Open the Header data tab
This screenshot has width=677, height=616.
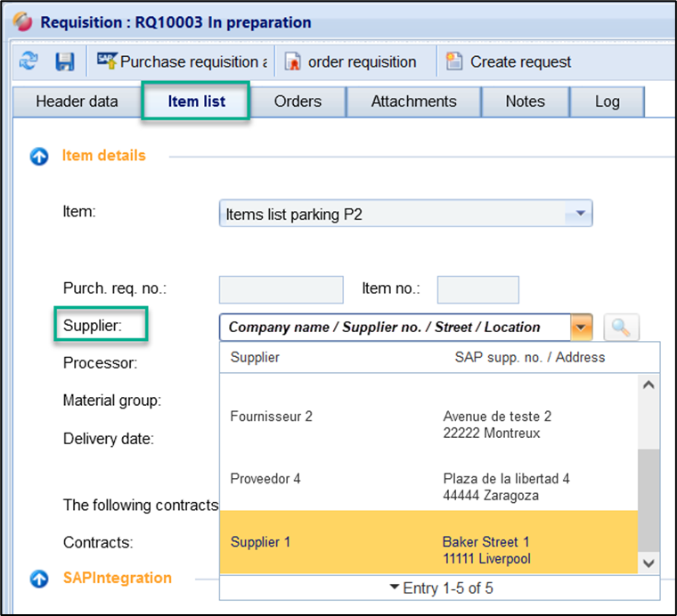(77, 101)
